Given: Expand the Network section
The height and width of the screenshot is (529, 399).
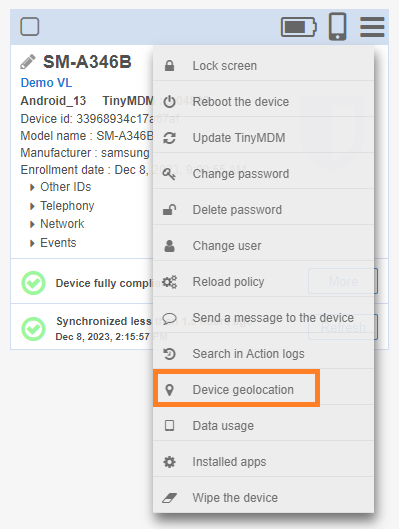Looking at the screenshot, I should (x=57, y=224).
